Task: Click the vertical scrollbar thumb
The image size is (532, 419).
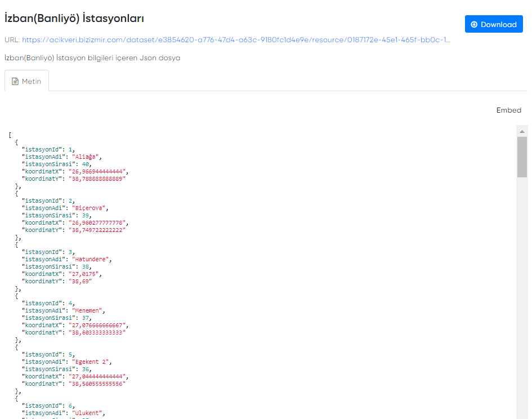Action: (522, 157)
